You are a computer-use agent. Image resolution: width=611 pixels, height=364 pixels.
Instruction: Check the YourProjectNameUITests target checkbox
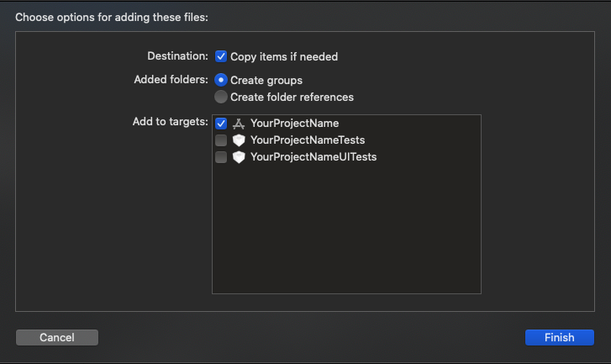[221, 157]
